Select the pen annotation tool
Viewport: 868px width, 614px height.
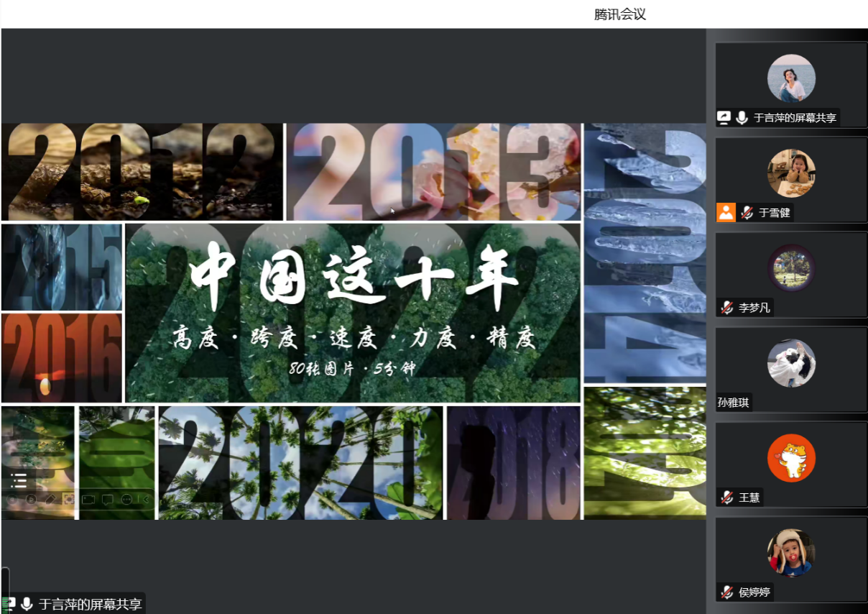(50, 499)
